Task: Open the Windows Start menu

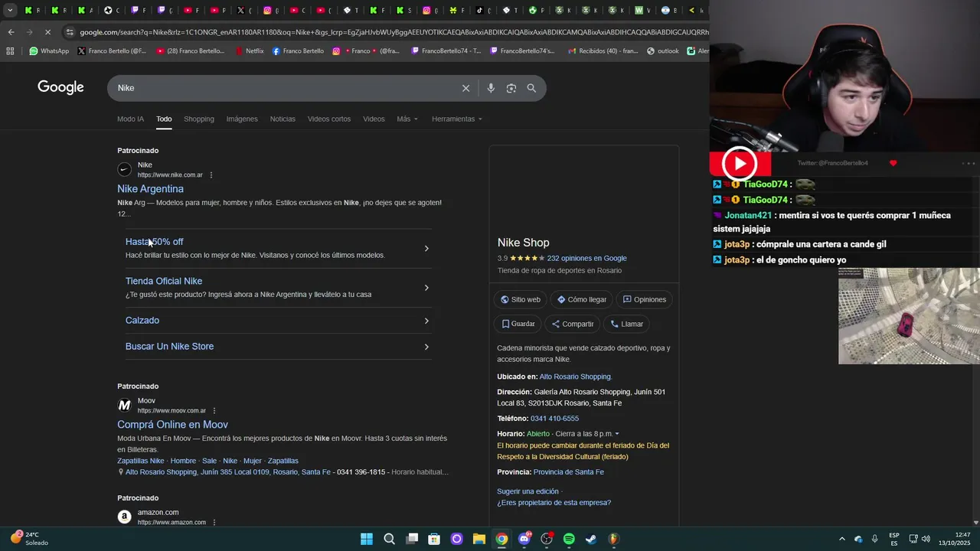Action: [x=367, y=539]
